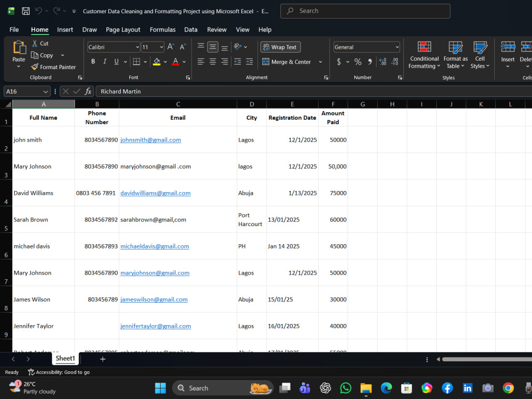
Task: Apply Accounting dollar format
Action: (x=338, y=62)
